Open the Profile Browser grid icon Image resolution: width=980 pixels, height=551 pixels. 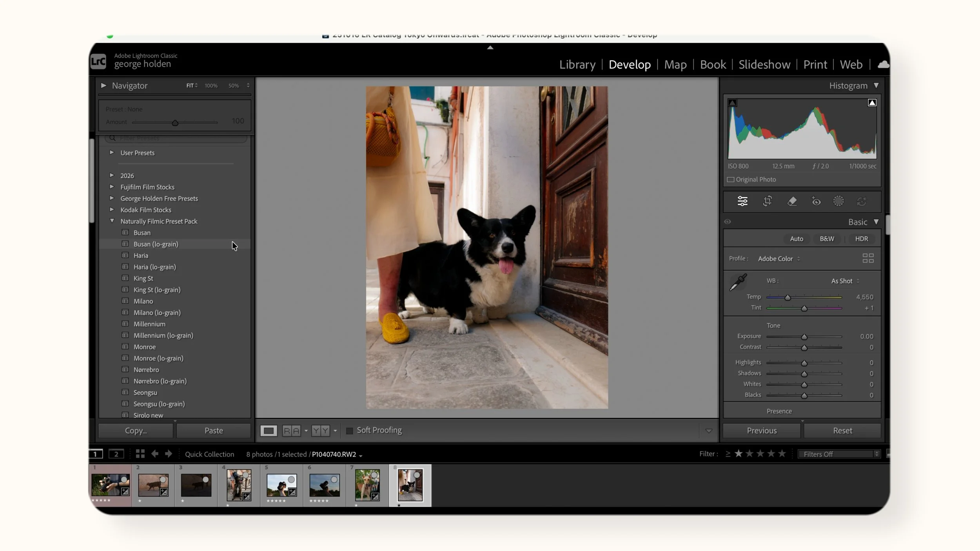868,258
